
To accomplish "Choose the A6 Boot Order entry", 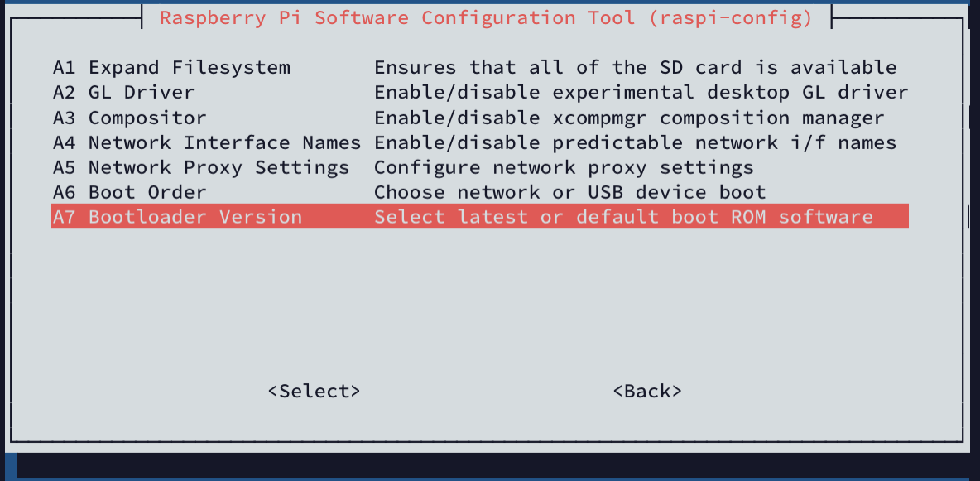I will pos(129,192).
